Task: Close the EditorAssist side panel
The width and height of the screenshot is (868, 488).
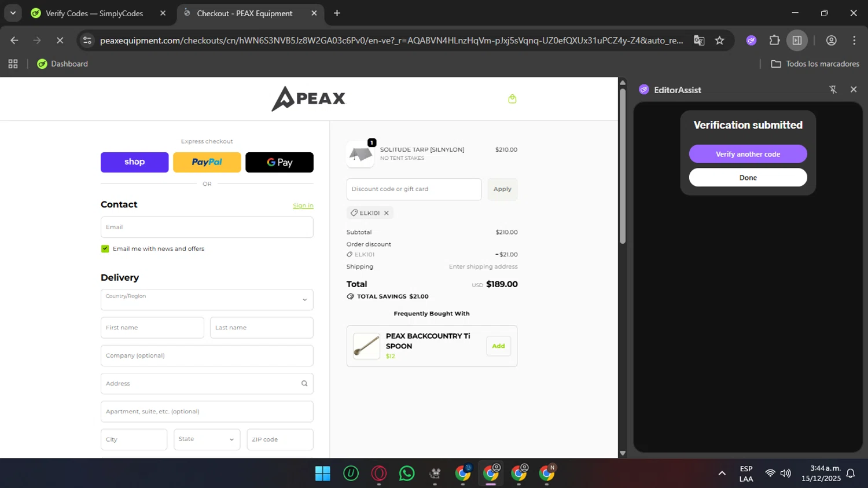Action: [x=854, y=90]
